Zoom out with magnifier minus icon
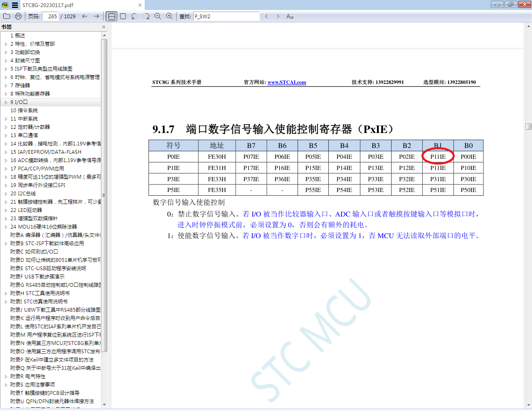532x411 pixels. point(158,16)
